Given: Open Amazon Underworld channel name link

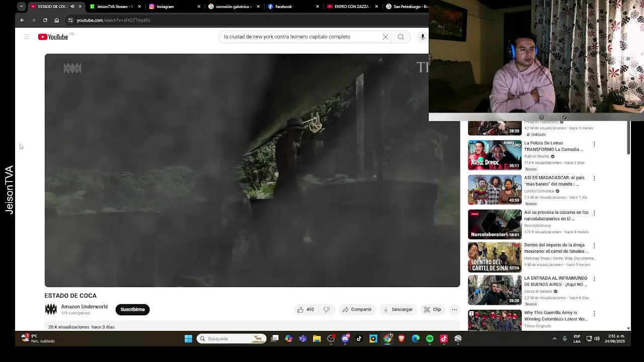Looking at the screenshot, I should 84,307.
